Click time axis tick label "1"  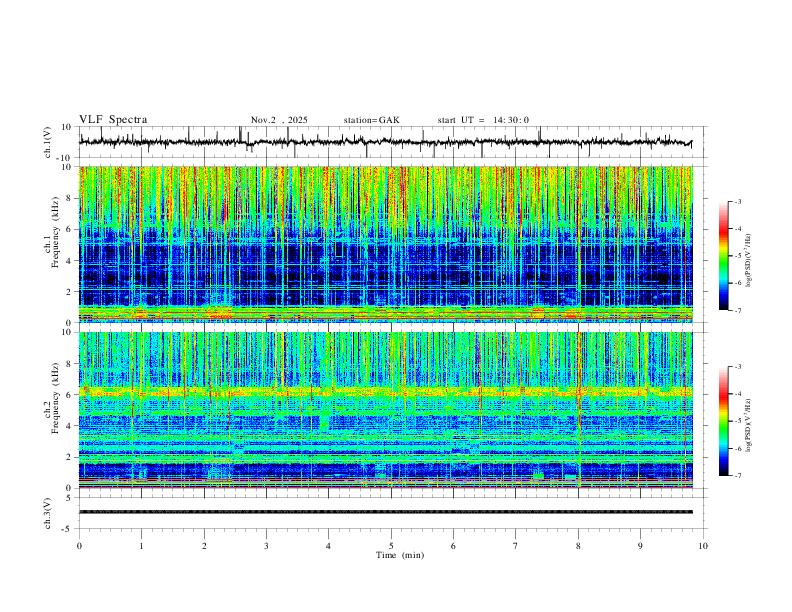tap(141, 546)
